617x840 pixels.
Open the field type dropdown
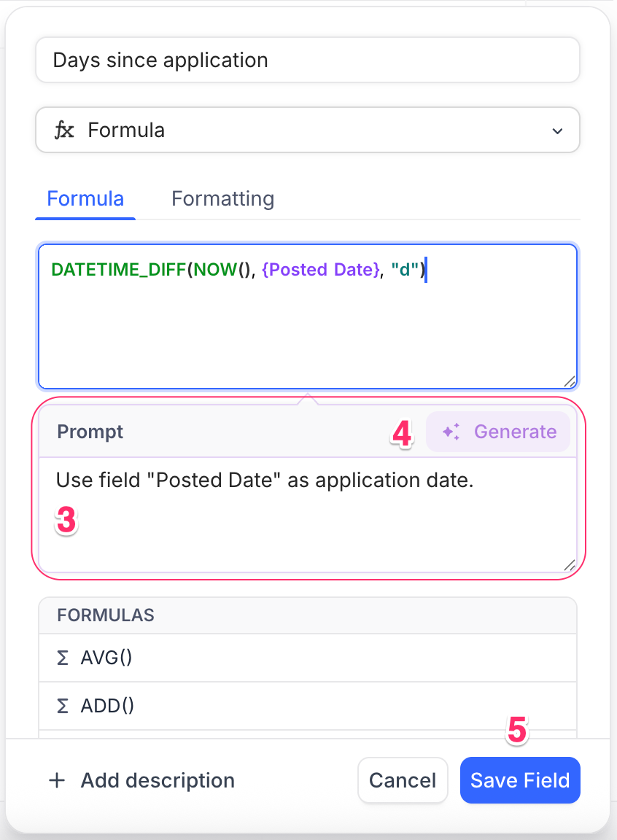(x=306, y=131)
